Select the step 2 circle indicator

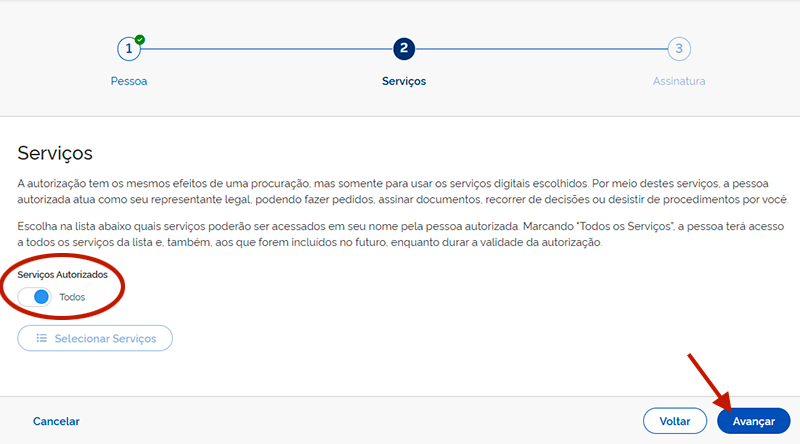click(x=404, y=49)
